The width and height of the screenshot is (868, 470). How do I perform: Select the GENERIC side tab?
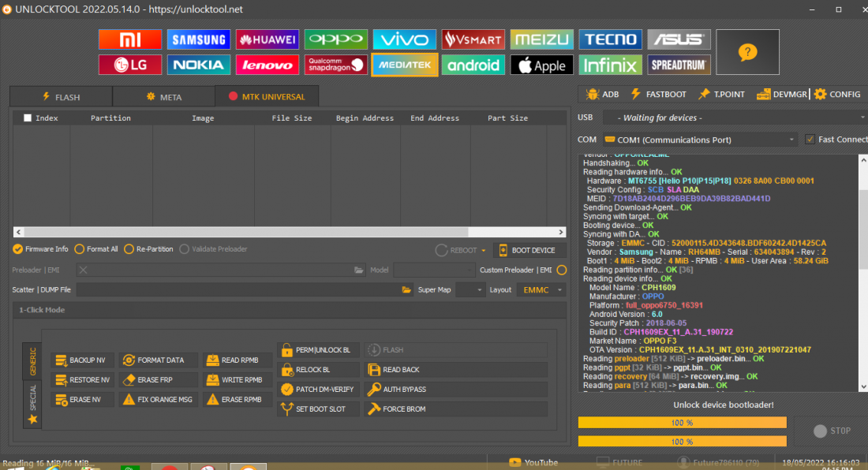pyautogui.click(x=32, y=361)
